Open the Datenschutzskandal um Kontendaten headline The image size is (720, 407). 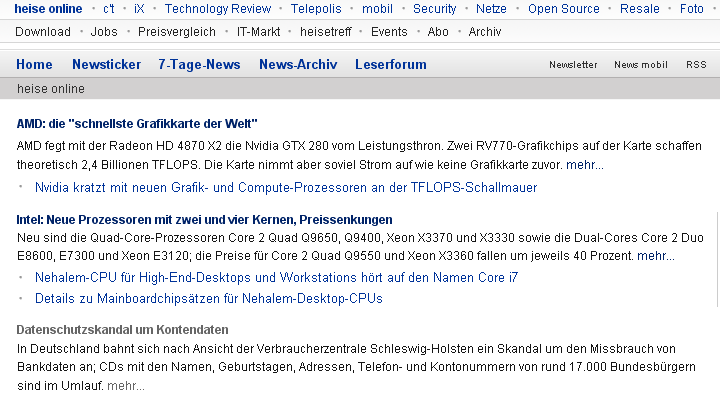[x=122, y=330]
